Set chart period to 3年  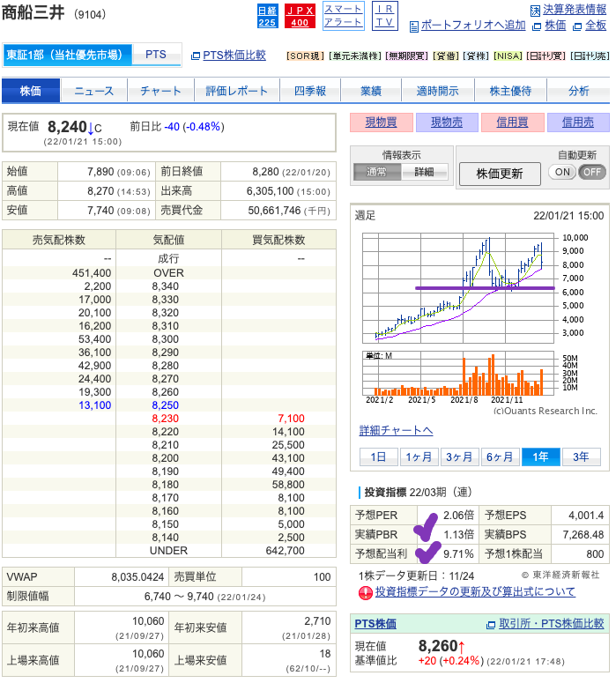click(581, 457)
